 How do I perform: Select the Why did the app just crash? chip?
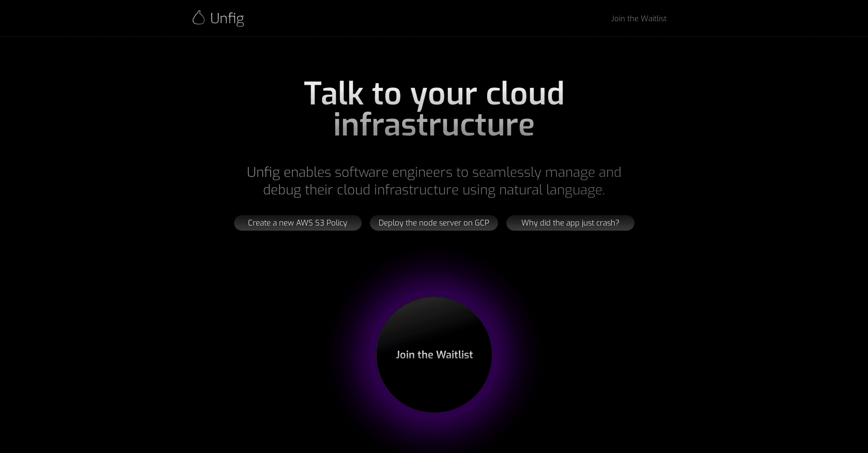click(570, 223)
